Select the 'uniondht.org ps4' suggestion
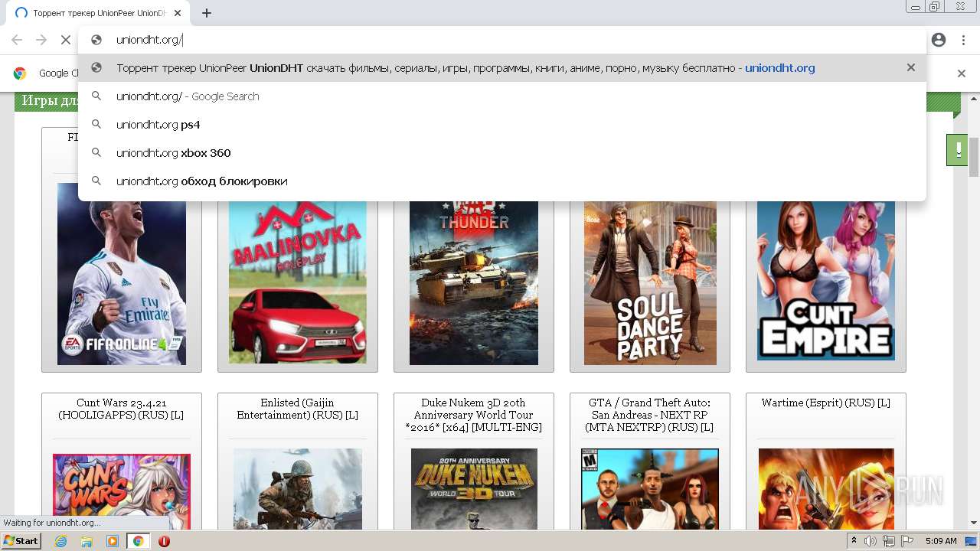The image size is (980, 551). (501, 125)
